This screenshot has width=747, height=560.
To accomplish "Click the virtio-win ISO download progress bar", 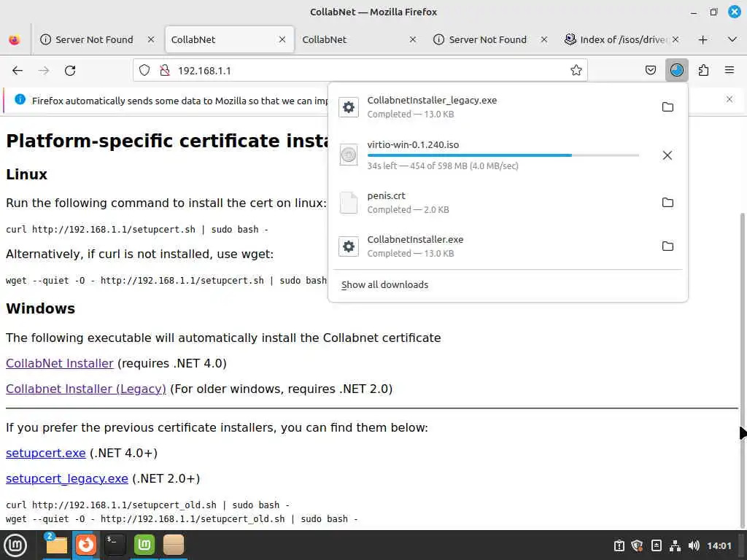I will pyautogui.click(x=503, y=155).
